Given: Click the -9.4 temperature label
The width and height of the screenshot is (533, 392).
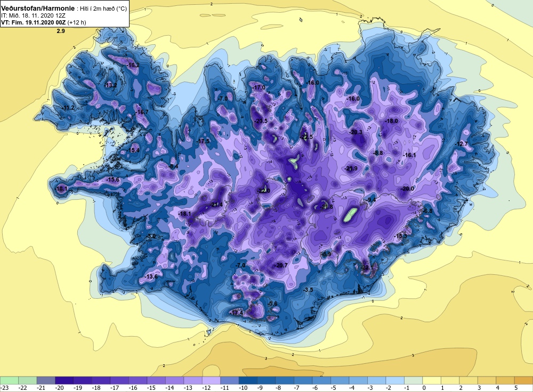Looking at the screenshot, I should point(370,200).
